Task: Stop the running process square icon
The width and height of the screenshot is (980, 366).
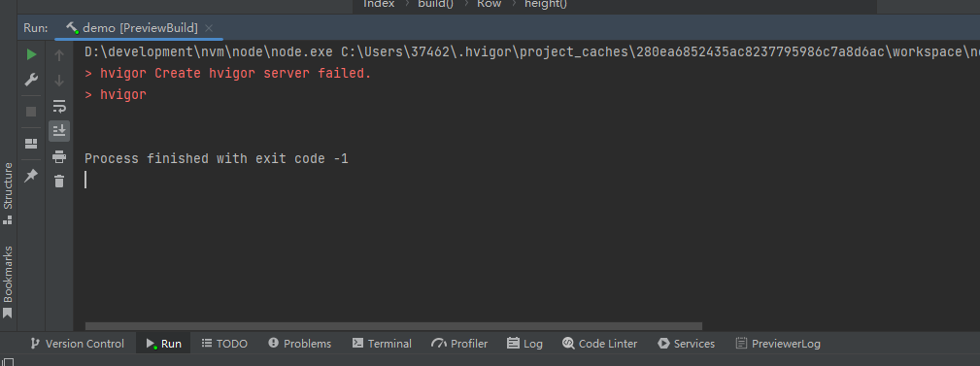Action: 31,112
